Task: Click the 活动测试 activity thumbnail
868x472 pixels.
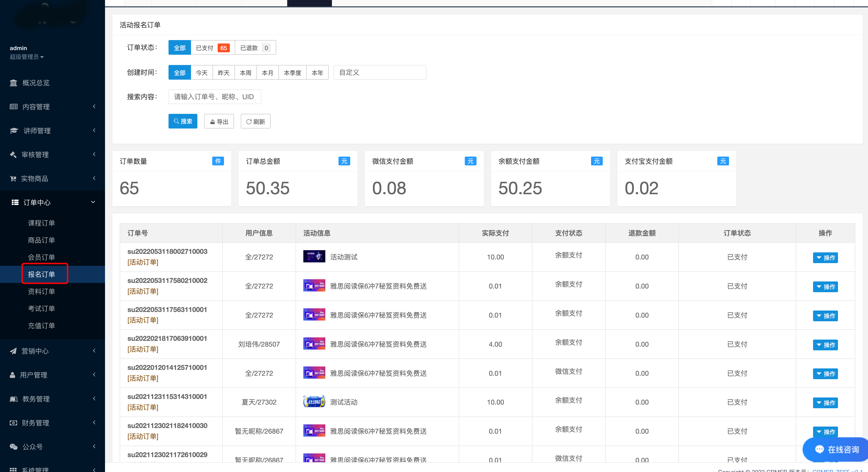Action: tap(314, 256)
